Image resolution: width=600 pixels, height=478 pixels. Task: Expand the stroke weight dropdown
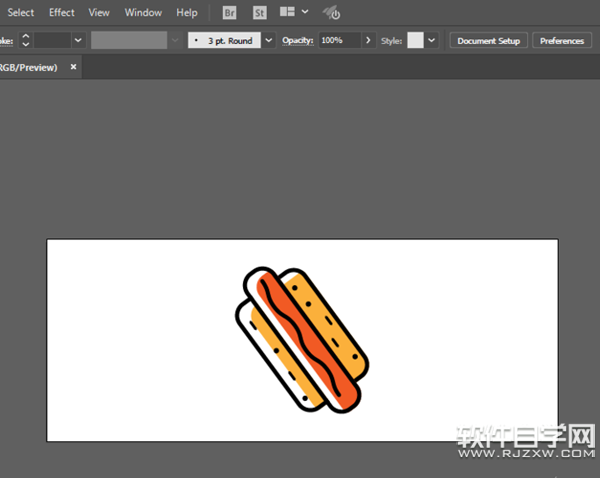78,41
